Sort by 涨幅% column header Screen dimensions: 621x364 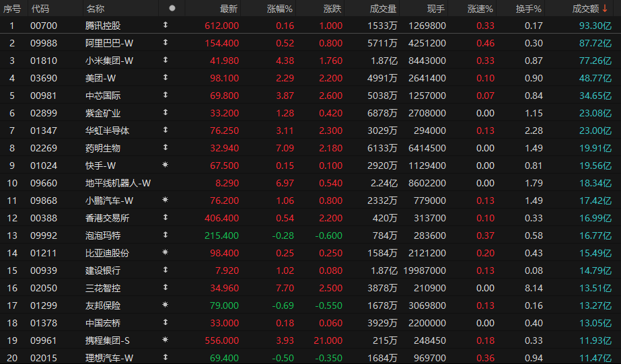point(280,9)
